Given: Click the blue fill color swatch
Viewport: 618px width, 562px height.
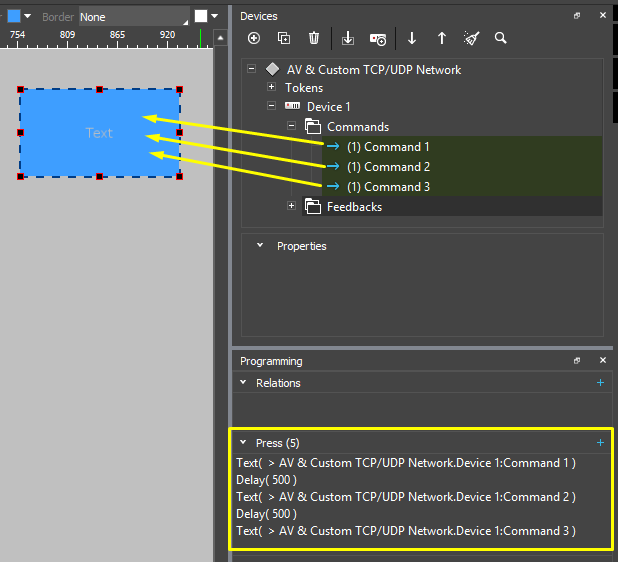Looking at the screenshot, I should coord(14,16).
